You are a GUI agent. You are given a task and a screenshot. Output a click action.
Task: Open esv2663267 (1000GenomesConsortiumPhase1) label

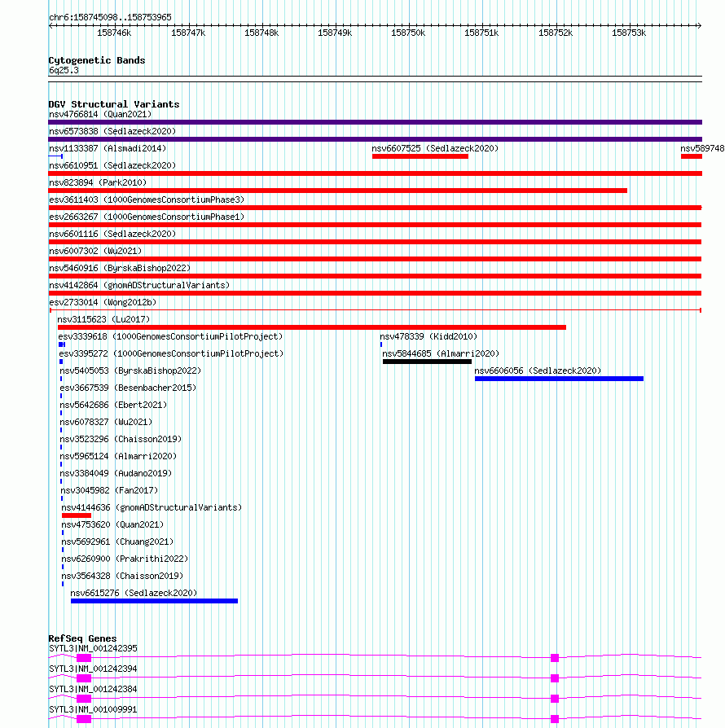pos(147,217)
